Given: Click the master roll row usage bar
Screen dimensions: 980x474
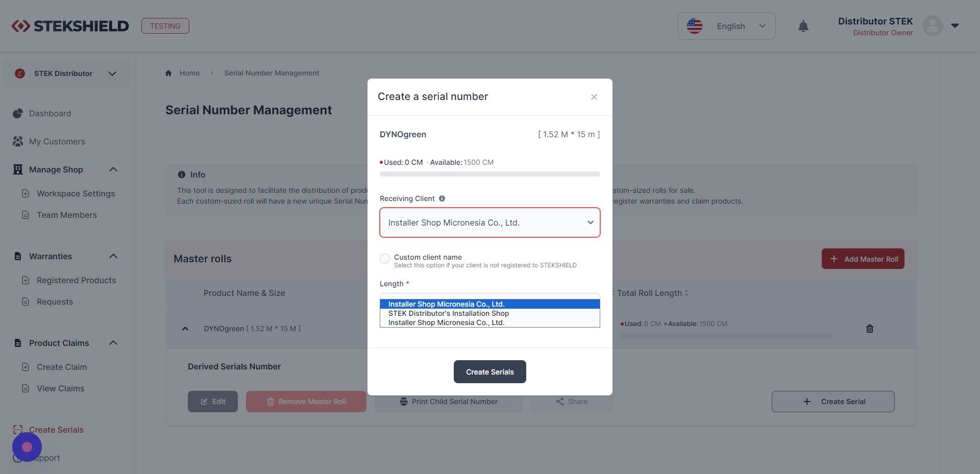Looking at the screenshot, I should click(x=727, y=335).
